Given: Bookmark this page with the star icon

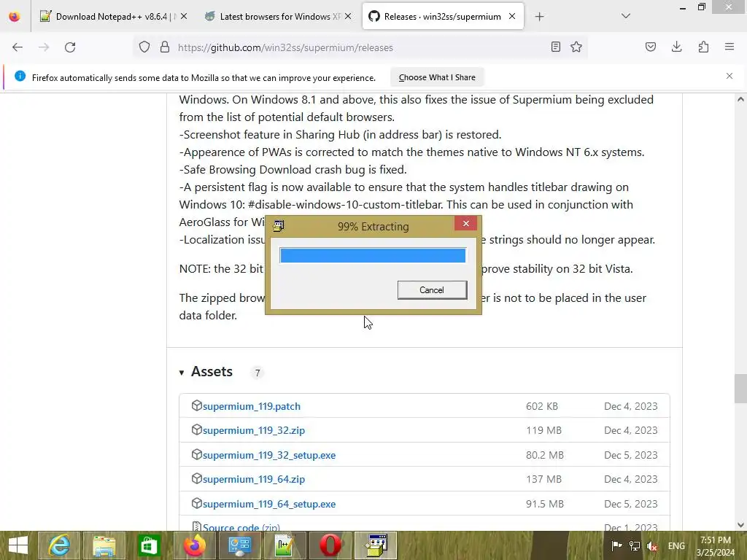Looking at the screenshot, I should [x=576, y=47].
